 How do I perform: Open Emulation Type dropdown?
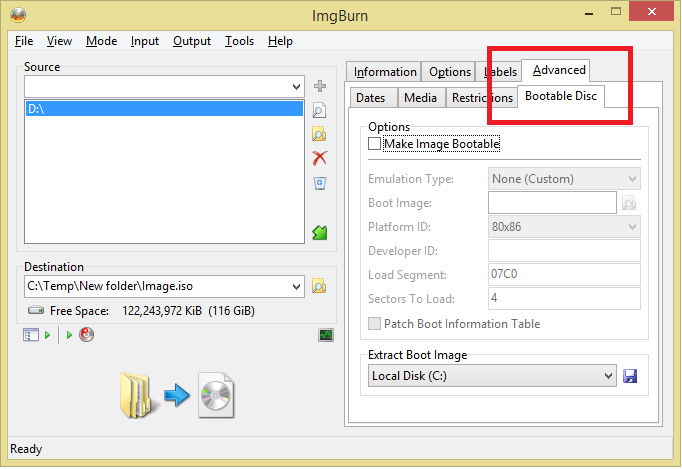coord(564,179)
